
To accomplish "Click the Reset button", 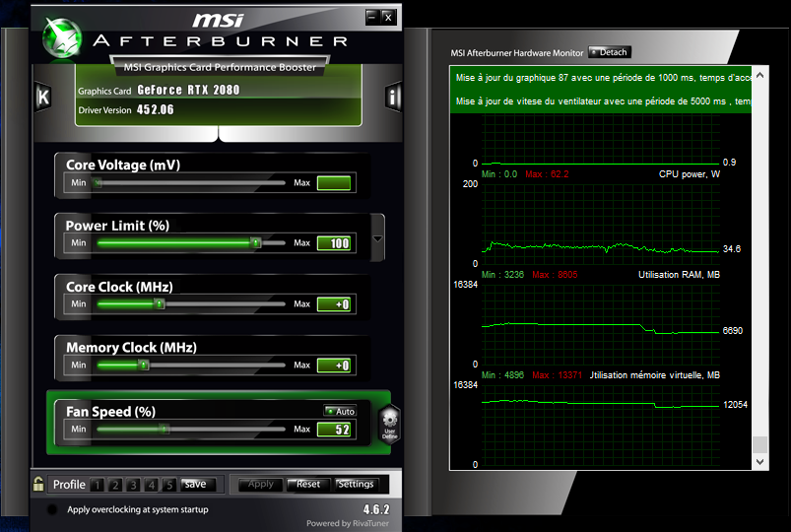I will click(308, 484).
